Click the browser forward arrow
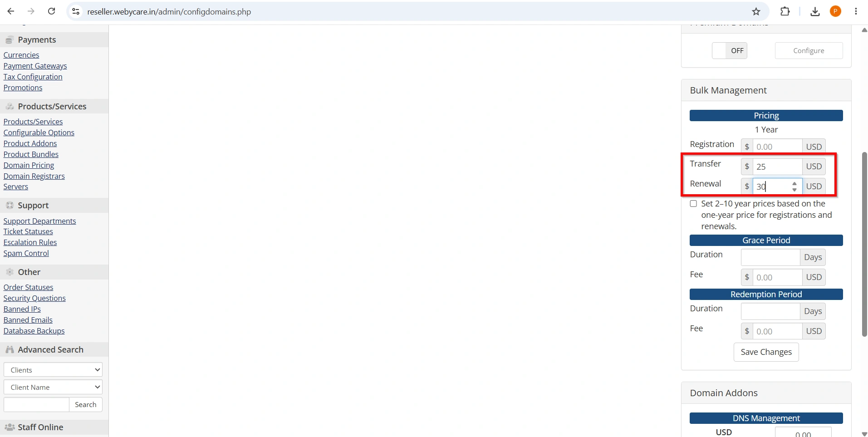The width and height of the screenshot is (868, 437). [31, 11]
